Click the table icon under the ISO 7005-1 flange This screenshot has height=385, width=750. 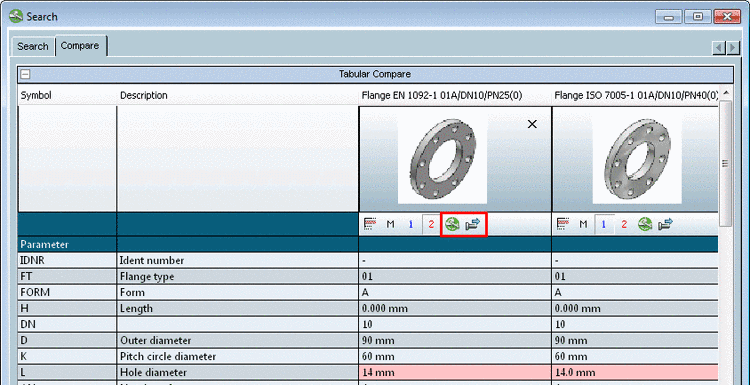click(x=562, y=224)
